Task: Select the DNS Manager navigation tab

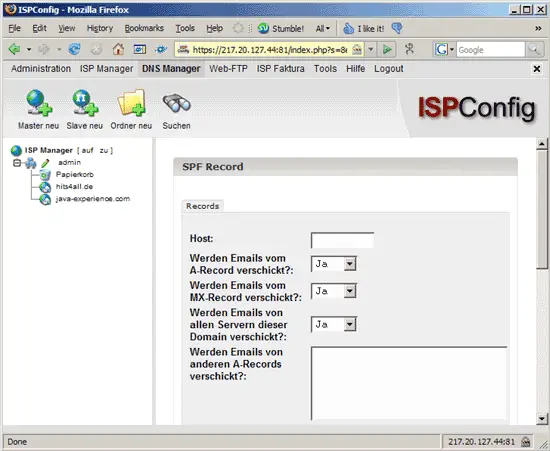Action: (x=171, y=69)
